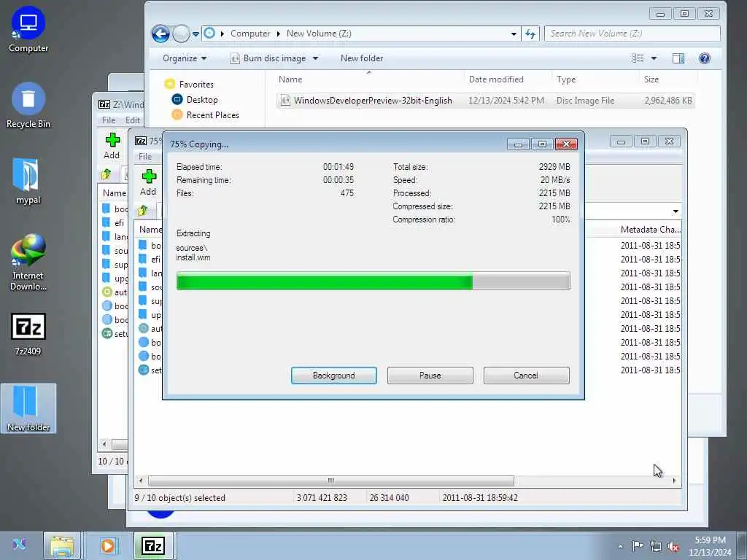
Task: Open the Start button
Action: pos(20,545)
